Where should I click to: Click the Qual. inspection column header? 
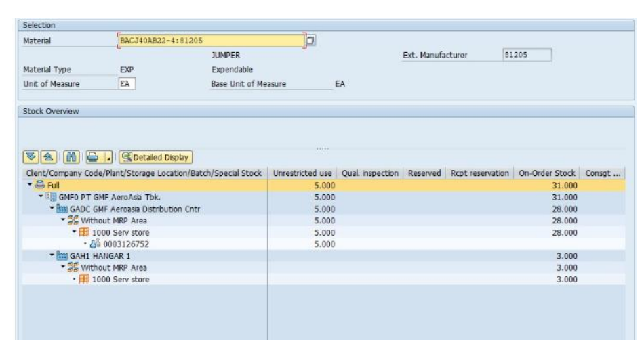click(370, 173)
